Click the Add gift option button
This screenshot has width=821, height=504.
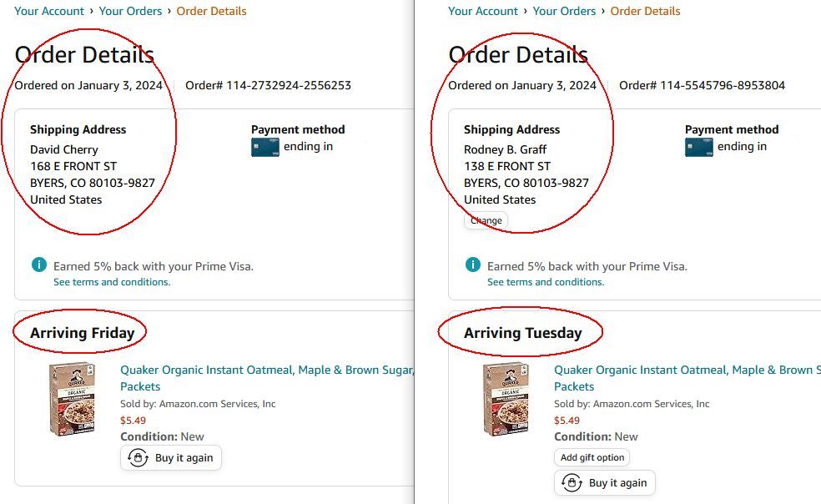(592, 457)
